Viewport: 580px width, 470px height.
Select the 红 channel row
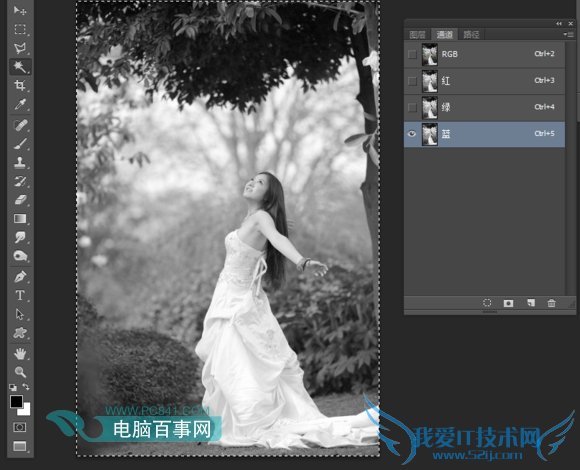tap(485, 81)
